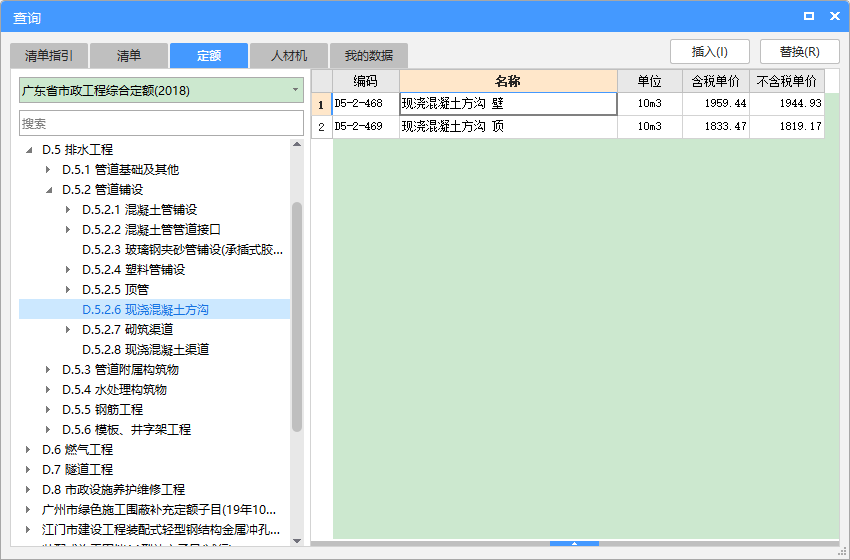Expand D.5.2.2 混凝土管管道接口 arrow
This screenshot has width=850, height=560.
point(68,229)
